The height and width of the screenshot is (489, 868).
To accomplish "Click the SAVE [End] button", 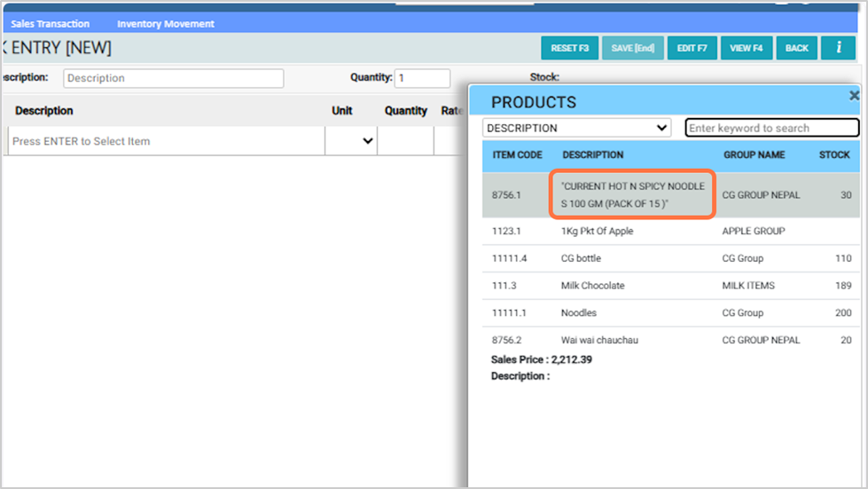I will coord(632,48).
